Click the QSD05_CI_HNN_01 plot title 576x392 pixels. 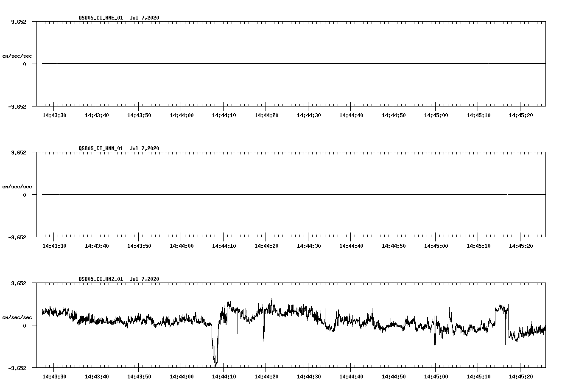coord(119,148)
